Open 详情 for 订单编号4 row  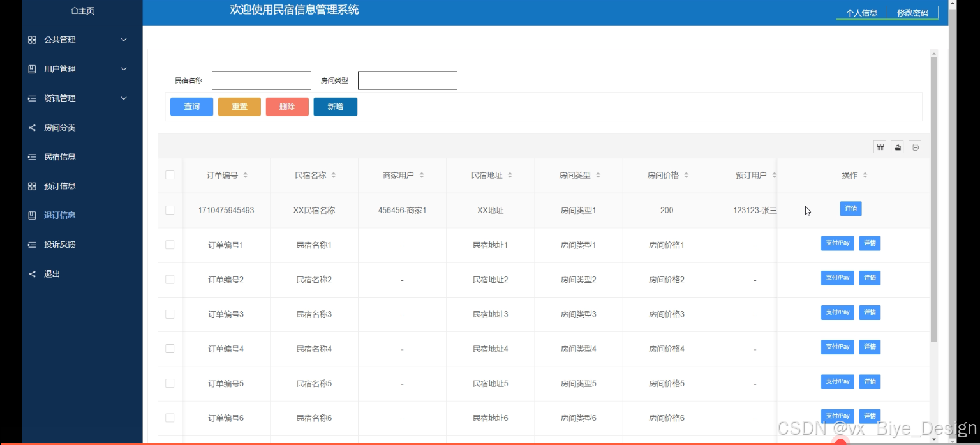(x=870, y=347)
